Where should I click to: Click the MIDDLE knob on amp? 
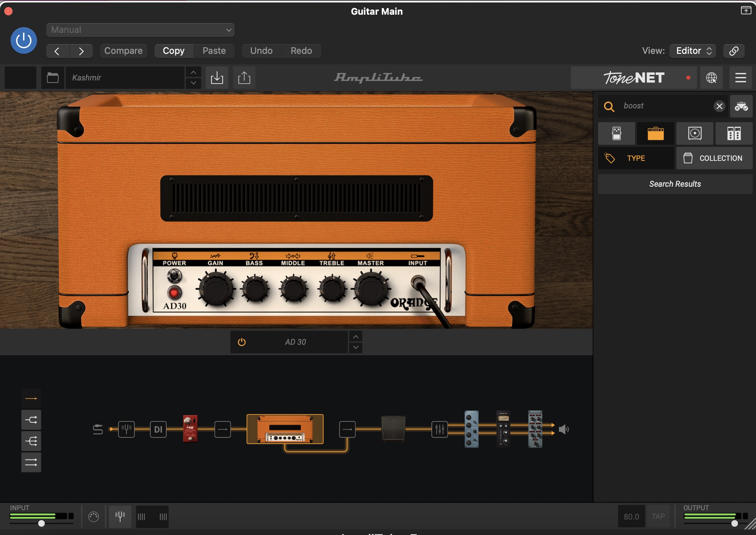[293, 289]
